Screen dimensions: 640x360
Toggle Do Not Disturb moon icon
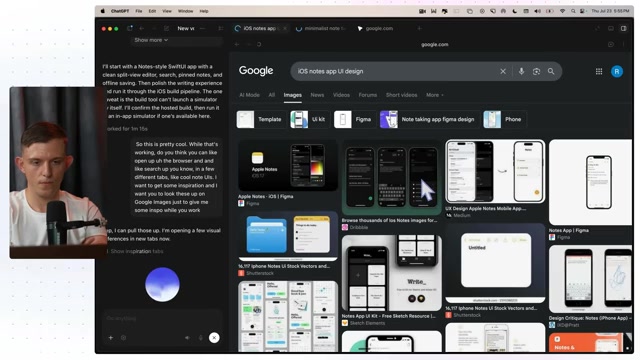click(x=514, y=11)
